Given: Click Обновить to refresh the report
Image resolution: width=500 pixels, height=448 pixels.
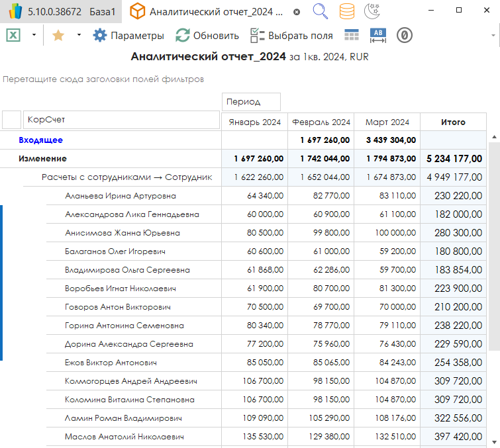Looking at the screenshot, I should [207, 35].
